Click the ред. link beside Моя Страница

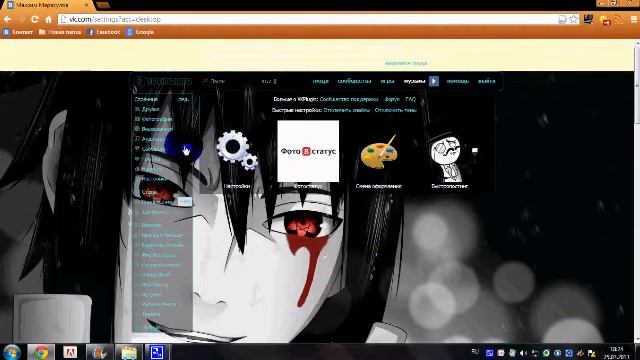point(183,99)
